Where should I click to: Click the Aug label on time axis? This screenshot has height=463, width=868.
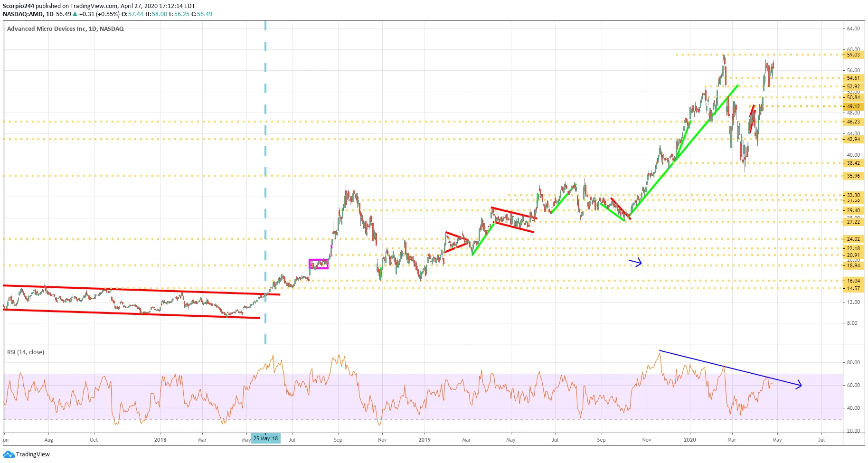(x=48, y=440)
